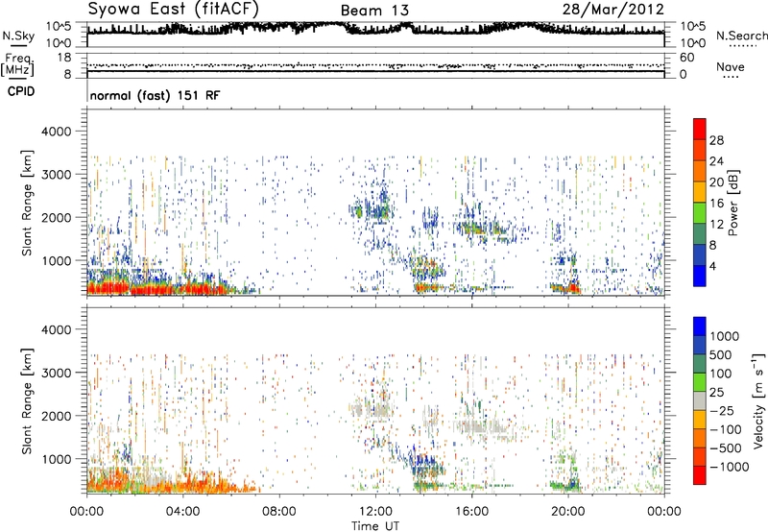Click the '28' label on Power colorbar

[716, 140]
